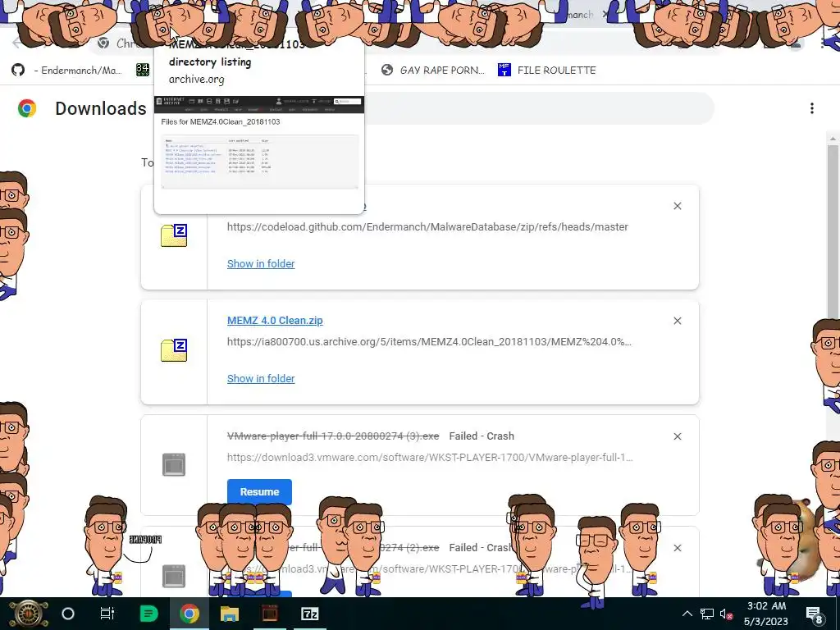Viewport: 840px width, 630px height.
Task: Click the zip icon of MEMZ 4.0 Clean
Action: 174,351
